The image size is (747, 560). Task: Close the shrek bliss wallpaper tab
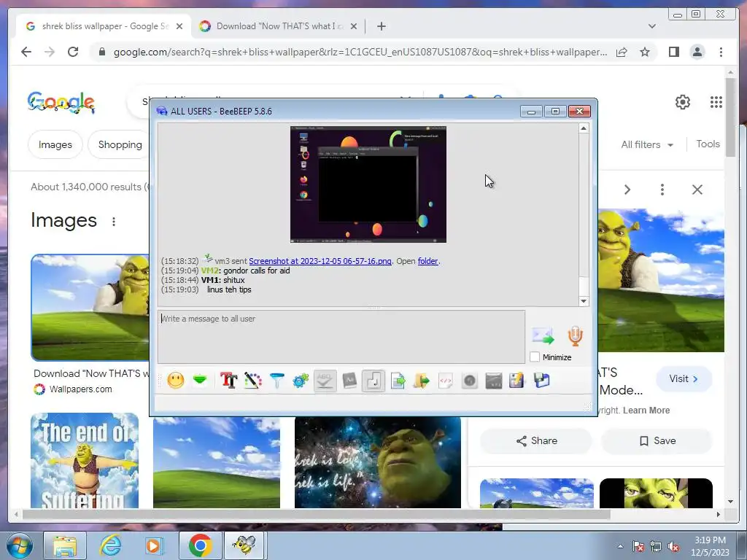pos(179,27)
